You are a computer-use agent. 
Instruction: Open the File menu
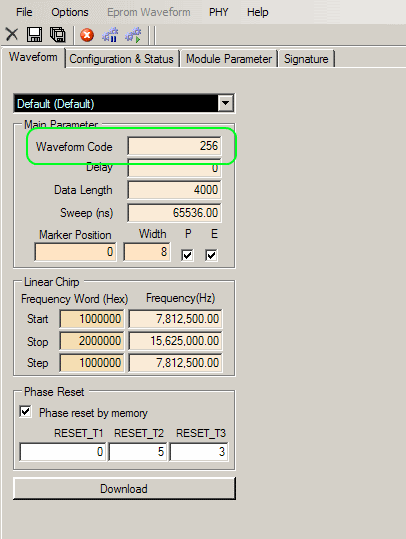[24, 12]
